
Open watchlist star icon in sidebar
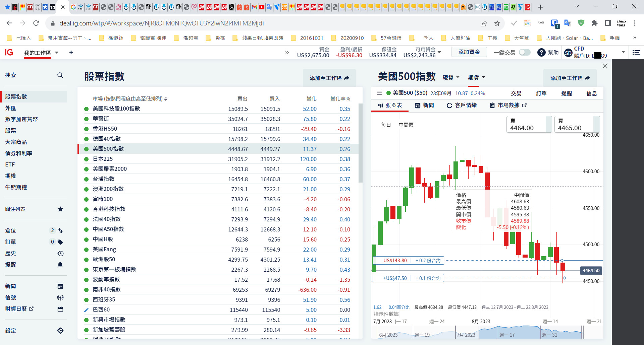60,209
